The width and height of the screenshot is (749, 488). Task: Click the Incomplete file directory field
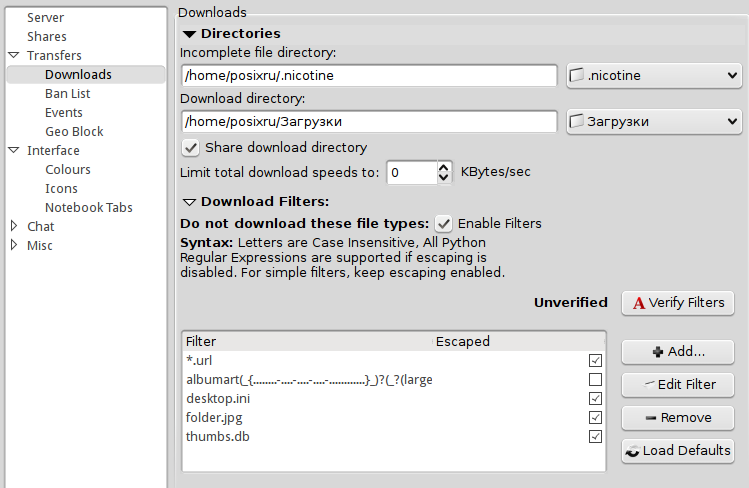pos(369,75)
